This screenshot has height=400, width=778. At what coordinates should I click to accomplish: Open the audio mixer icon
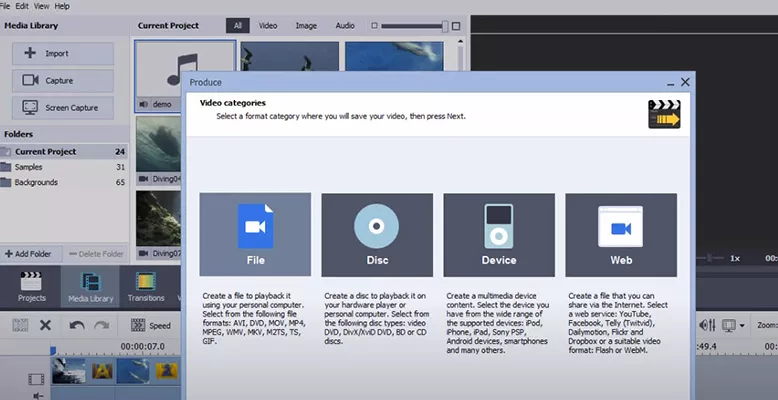[707, 326]
